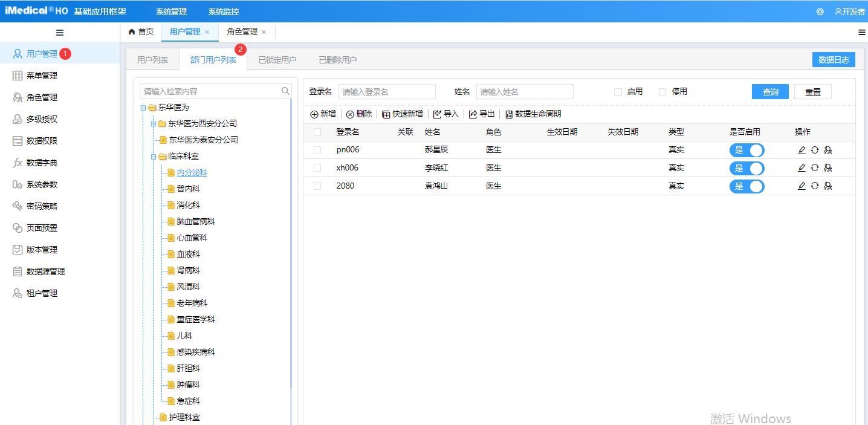Screen dimensions: 868x425
Task: Click the 查询 search button
Action: [x=769, y=91]
